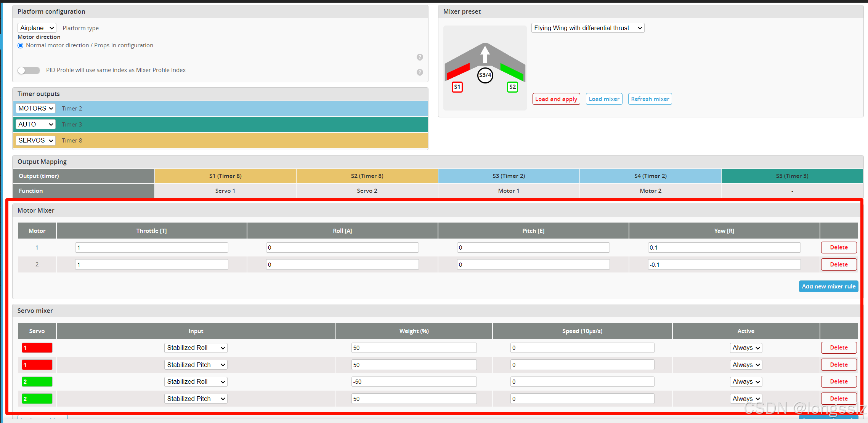The image size is (868, 423).
Task: Click the S2 servo marker on wing diagram
Action: (512, 87)
